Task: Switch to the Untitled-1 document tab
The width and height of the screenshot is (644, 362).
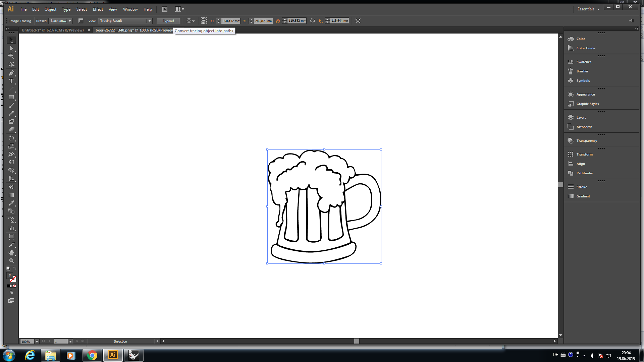Action: tap(53, 30)
